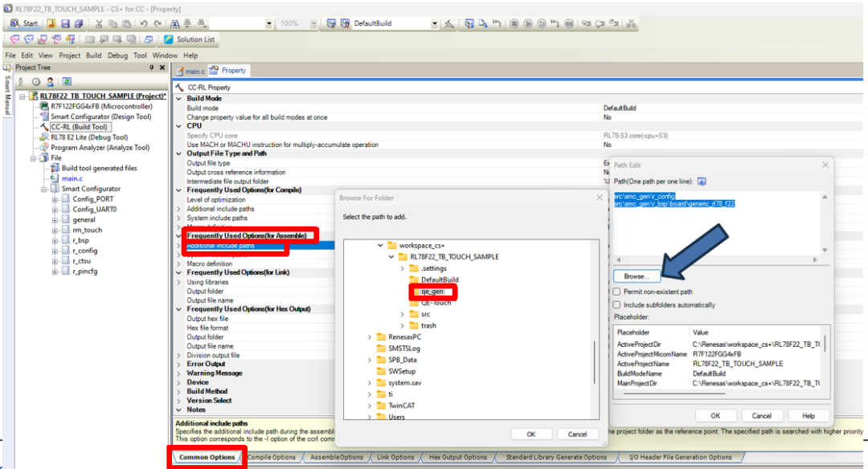Open the search text combo box dropdown
Image resolution: width=868 pixels, height=469 pixels.
[269, 23]
